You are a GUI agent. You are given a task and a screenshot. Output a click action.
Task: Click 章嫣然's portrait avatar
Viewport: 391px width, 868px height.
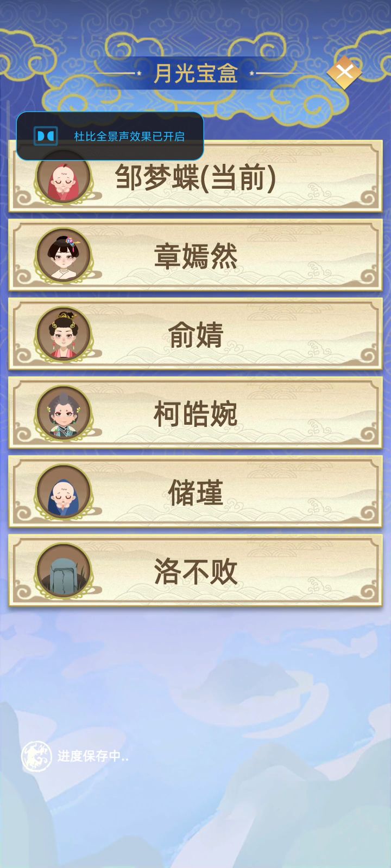[x=64, y=256]
